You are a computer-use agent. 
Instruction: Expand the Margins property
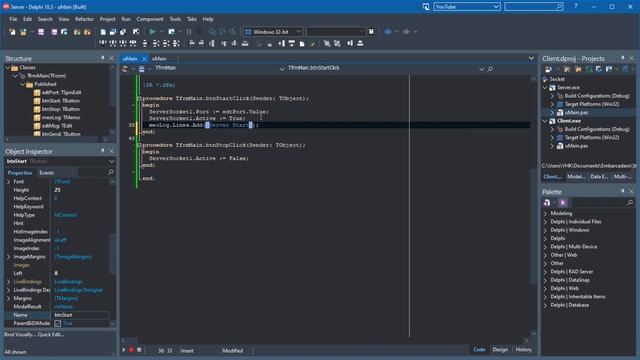pyautogui.click(x=9, y=298)
